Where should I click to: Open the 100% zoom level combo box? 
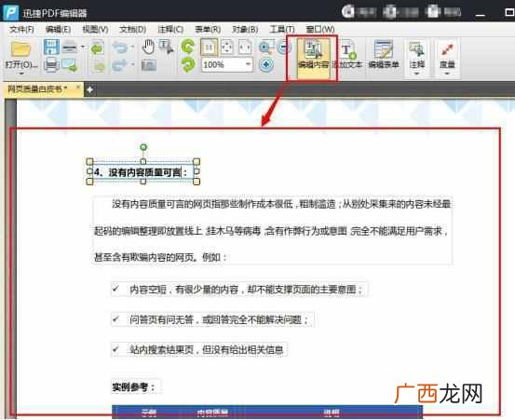226,64
